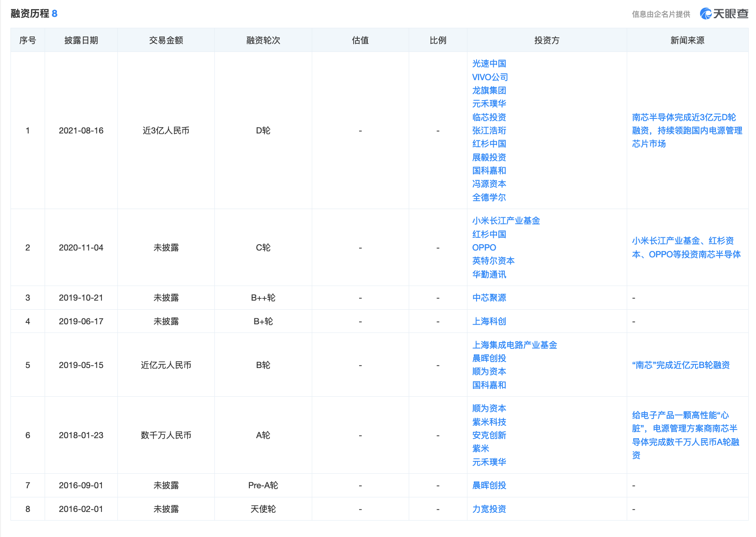Viewport: 756px width, 537px height.
Task: Click the 张江浩珩 investor link
Action: [x=489, y=130]
